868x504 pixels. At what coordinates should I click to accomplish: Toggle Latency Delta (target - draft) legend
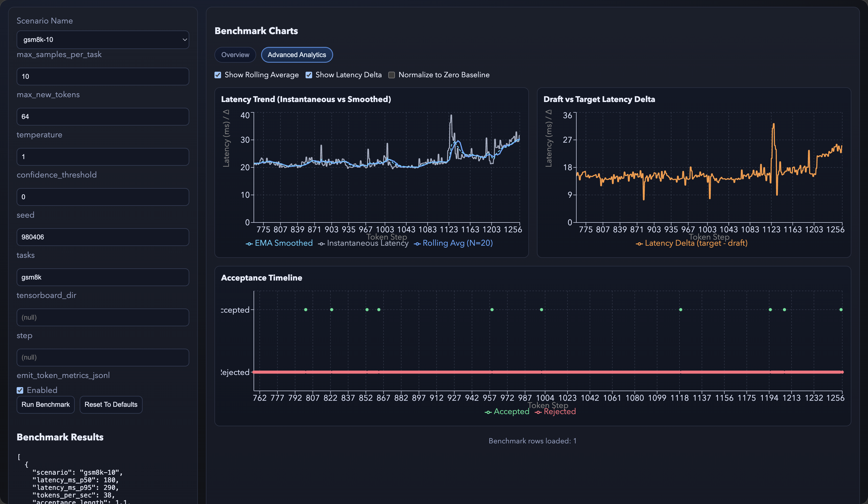tap(692, 243)
